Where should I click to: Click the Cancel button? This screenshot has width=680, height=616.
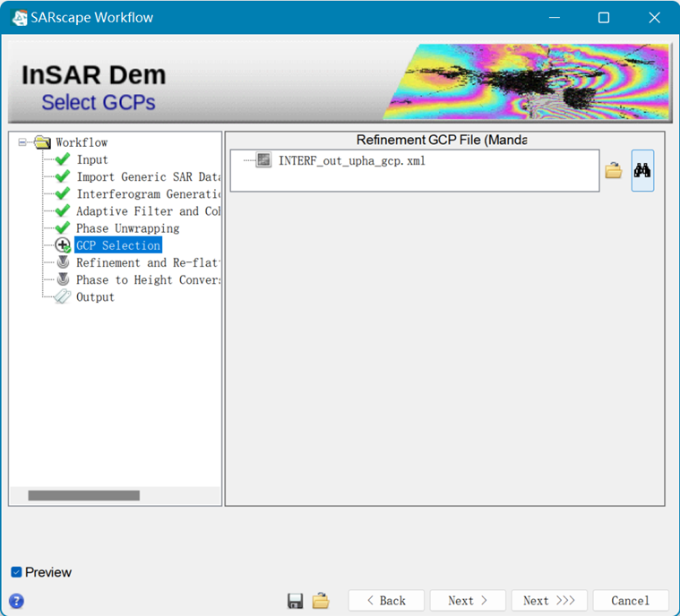pyautogui.click(x=631, y=601)
